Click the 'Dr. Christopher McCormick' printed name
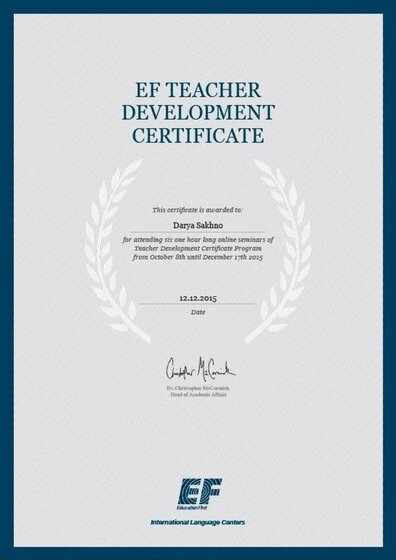The height and width of the screenshot is (560, 396). click(x=198, y=388)
